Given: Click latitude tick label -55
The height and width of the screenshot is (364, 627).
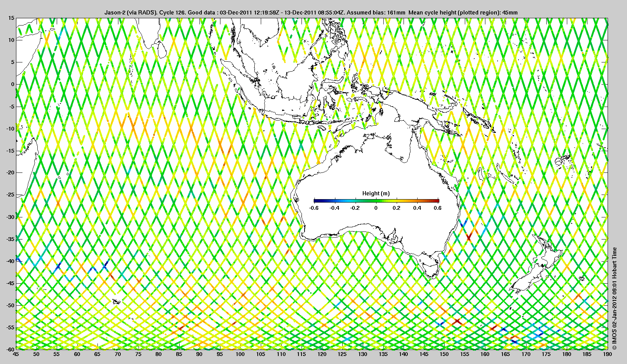Looking at the screenshot, I should (10, 327).
